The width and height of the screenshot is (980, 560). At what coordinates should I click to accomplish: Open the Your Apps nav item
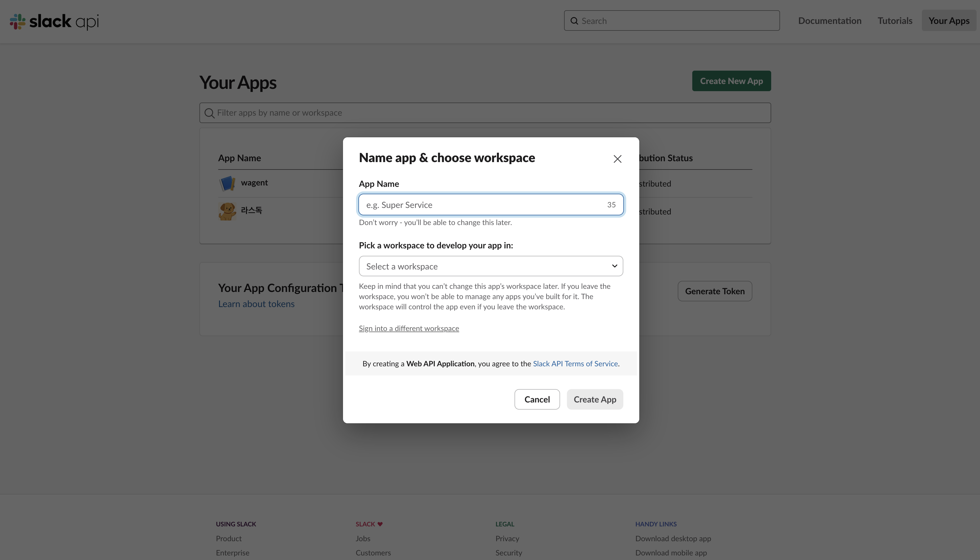click(x=949, y=21)
